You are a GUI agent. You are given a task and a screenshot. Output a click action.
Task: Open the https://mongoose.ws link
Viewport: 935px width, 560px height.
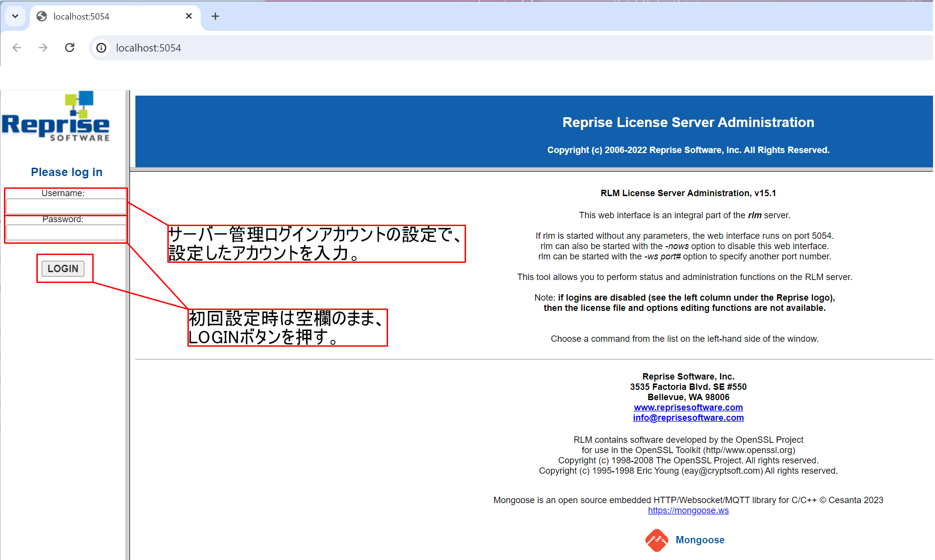(x=688, y=510)
